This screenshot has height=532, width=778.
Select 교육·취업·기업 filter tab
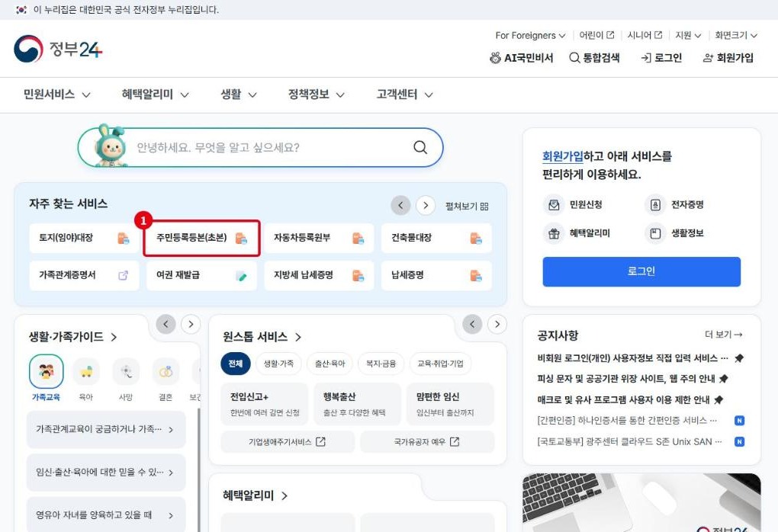click(x=440, y=364)
